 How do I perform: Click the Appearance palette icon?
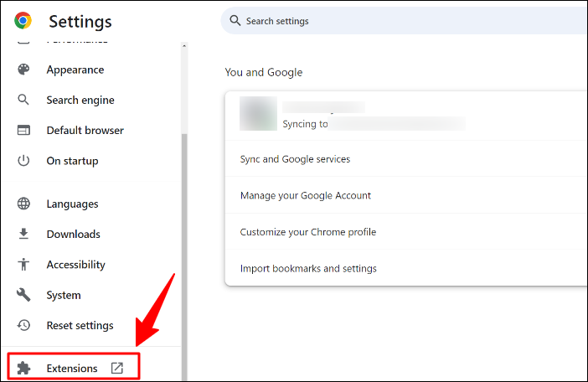coord(24,70)
